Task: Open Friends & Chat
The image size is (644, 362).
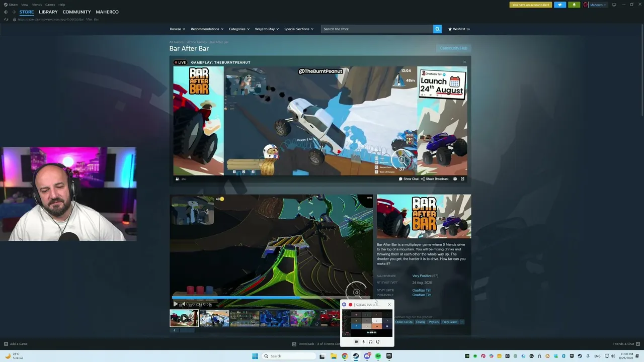Action: (x=626, y=344)
